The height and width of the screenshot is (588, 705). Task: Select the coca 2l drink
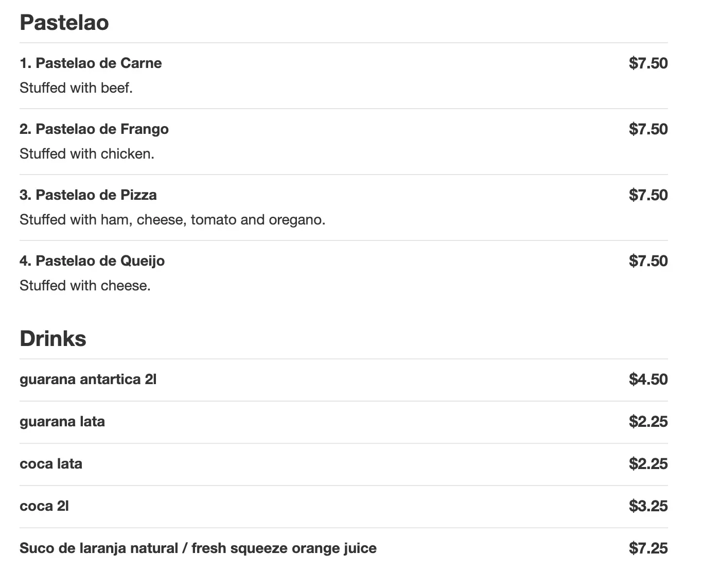click(x=44, y=506)
